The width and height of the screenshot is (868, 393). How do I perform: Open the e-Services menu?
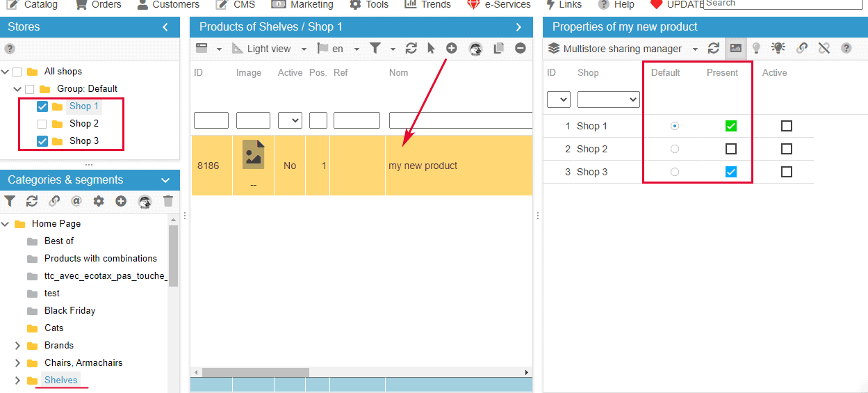coord(499,5)
